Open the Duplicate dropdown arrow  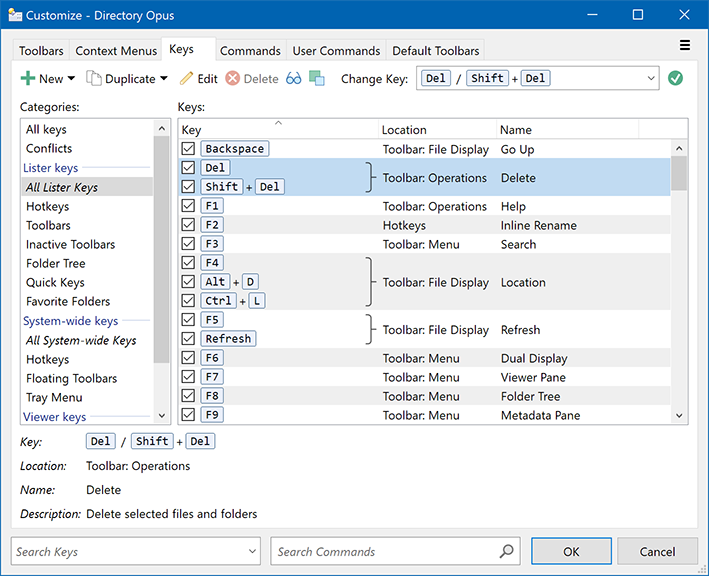(x=164, y=79)
